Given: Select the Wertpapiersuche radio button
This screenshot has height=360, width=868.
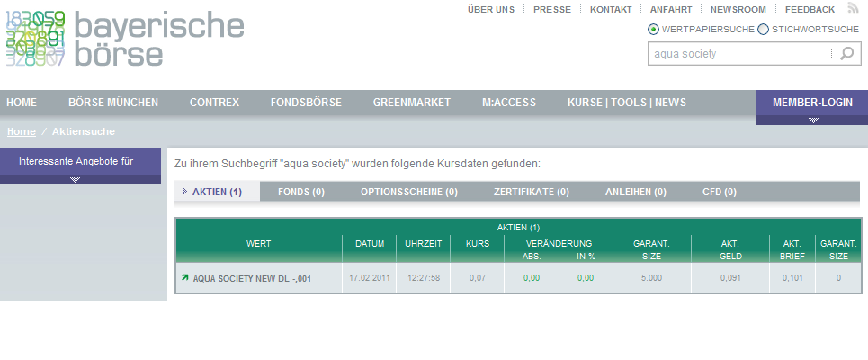Looking at the screenshot, I should click(653, 30).
